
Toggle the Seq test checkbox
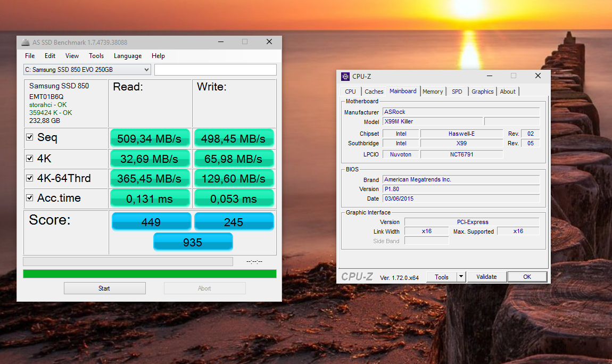29,137
